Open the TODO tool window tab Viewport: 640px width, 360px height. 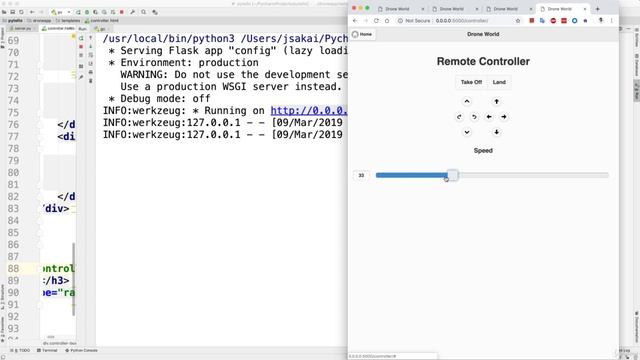tap(21, 351)
